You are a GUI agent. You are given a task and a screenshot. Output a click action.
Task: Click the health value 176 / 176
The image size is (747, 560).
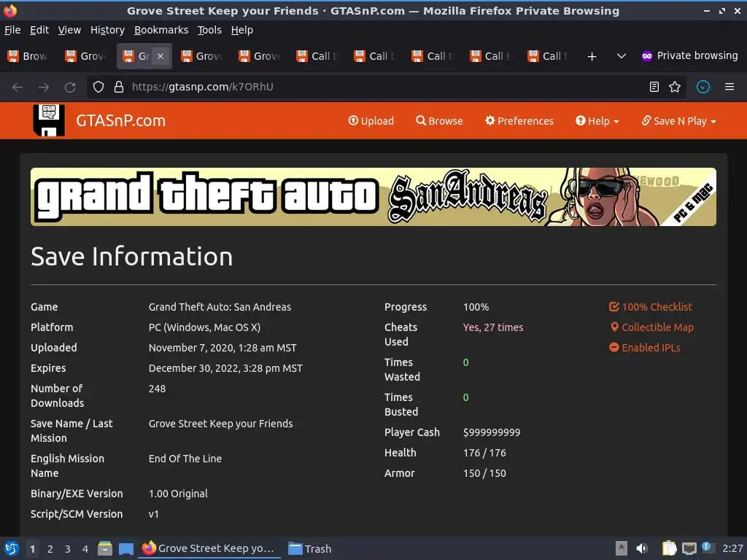coord(484,453)
